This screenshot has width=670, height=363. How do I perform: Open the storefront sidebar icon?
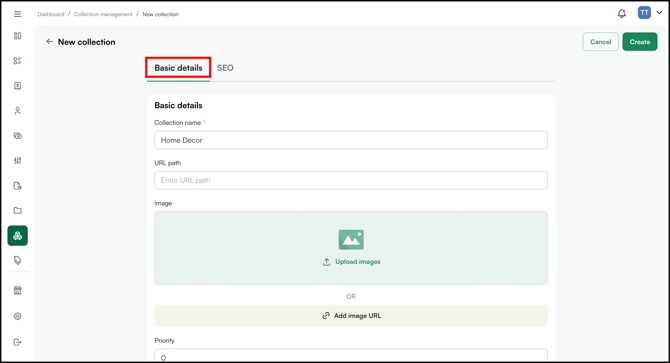[x=18, y=290]
